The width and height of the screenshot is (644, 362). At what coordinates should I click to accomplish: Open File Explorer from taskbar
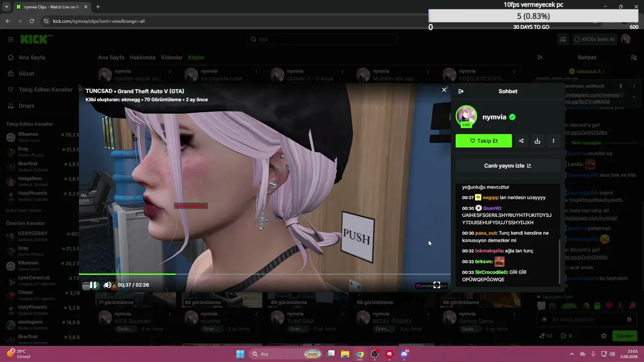345,354
